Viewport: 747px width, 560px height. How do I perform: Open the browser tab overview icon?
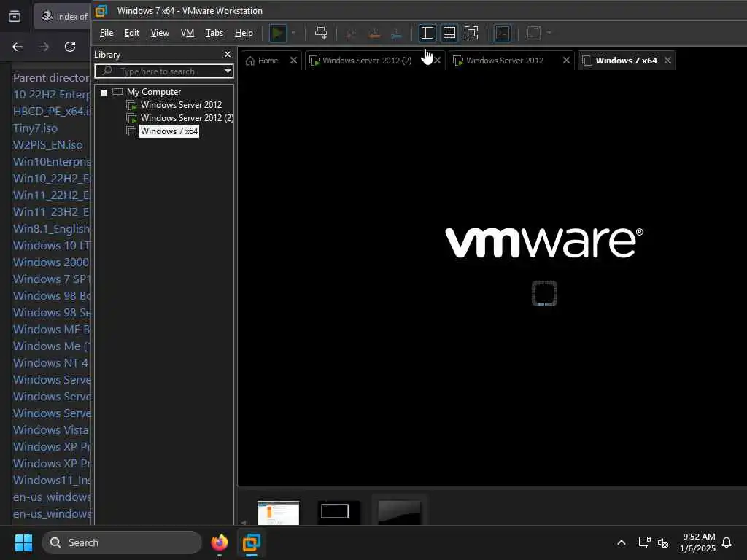pyautogui.click(x=15, y=17)
